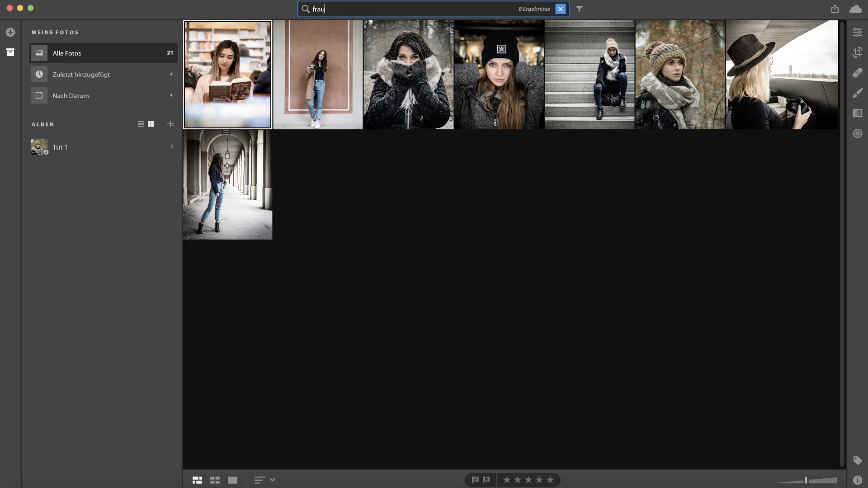Select the Radial Gradient tool
The width and height of the screenshot is (868, 488).
857,133
